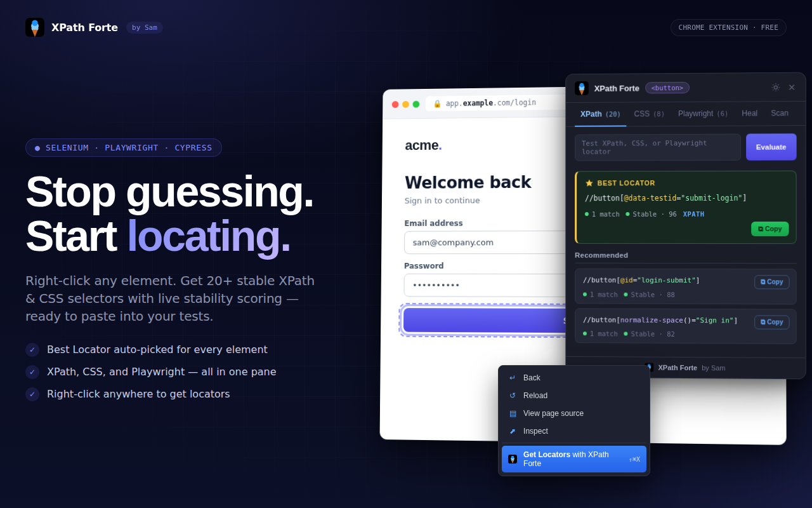The image size is (812, 508).
Task: Click the star icon beside Best Locator
Action: pyautogui.click(x=589, y=183)
